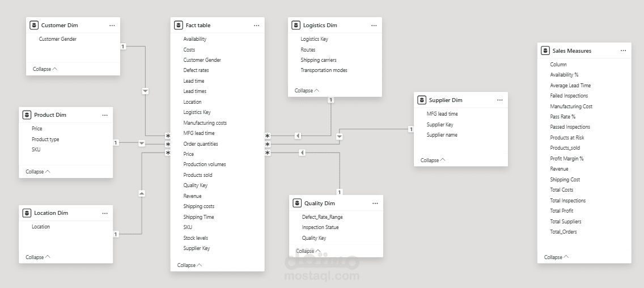Viewport: 644px width, 288px height.
Task: Collapse the Sales Measures table
Action: (557, 257)
